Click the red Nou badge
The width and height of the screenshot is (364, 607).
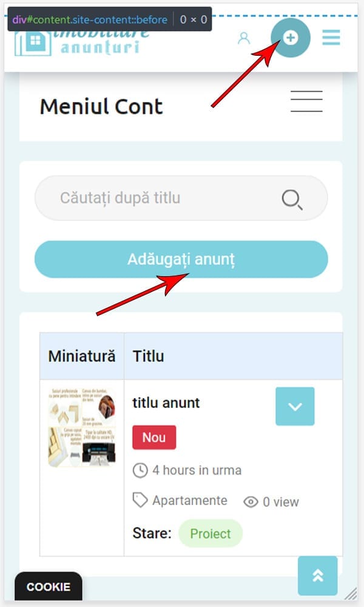click(154, 438)
